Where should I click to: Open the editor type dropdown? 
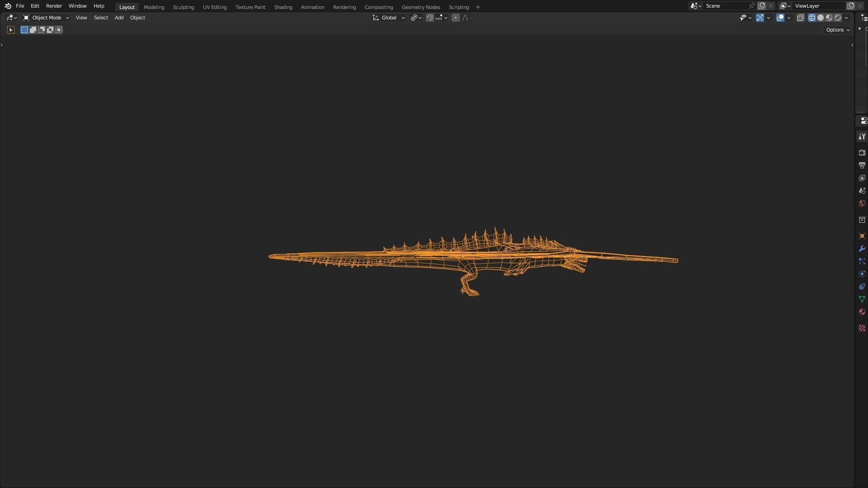click(x=11, y=18)
